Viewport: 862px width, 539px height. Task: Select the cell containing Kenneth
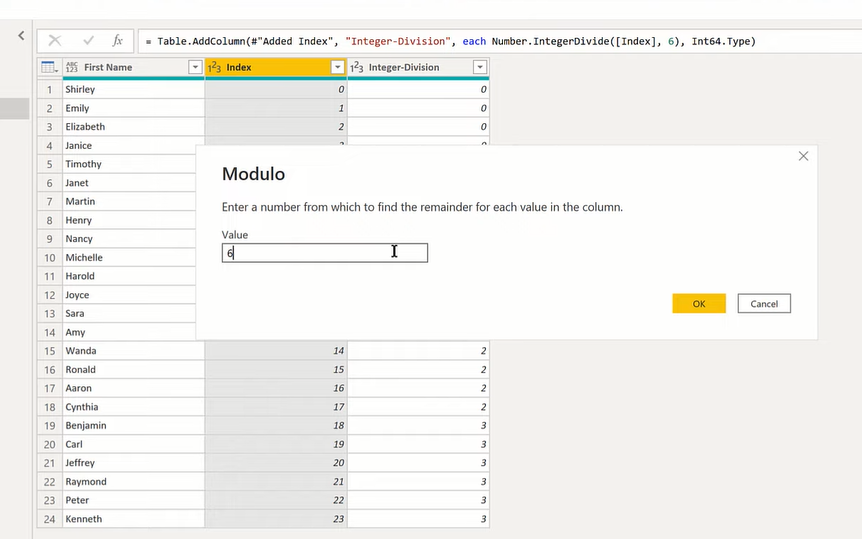[134, 519]
